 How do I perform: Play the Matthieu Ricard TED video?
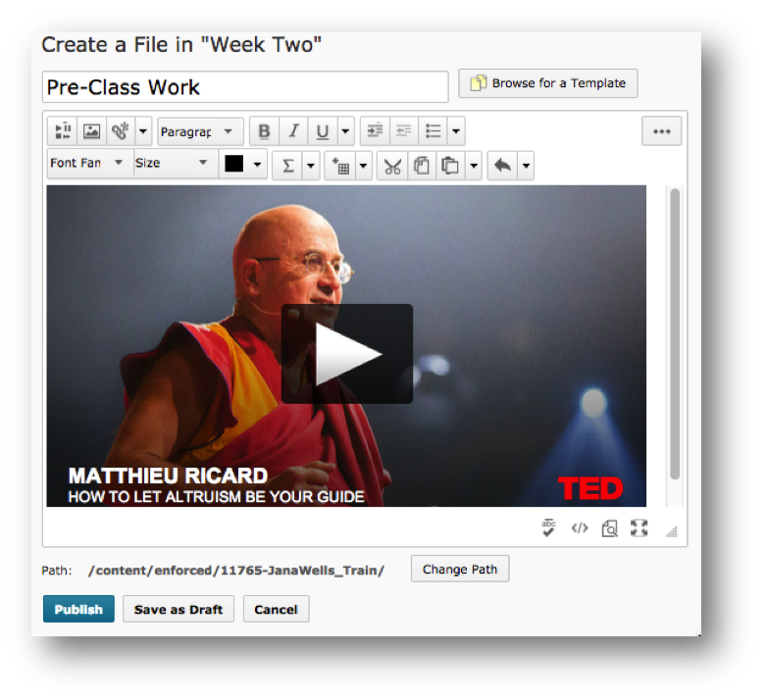click(347, 354)
